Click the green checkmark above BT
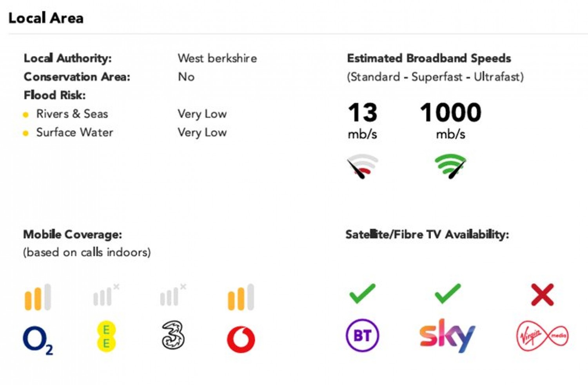Viewport: 588px width, 385px height. [362, 294]
